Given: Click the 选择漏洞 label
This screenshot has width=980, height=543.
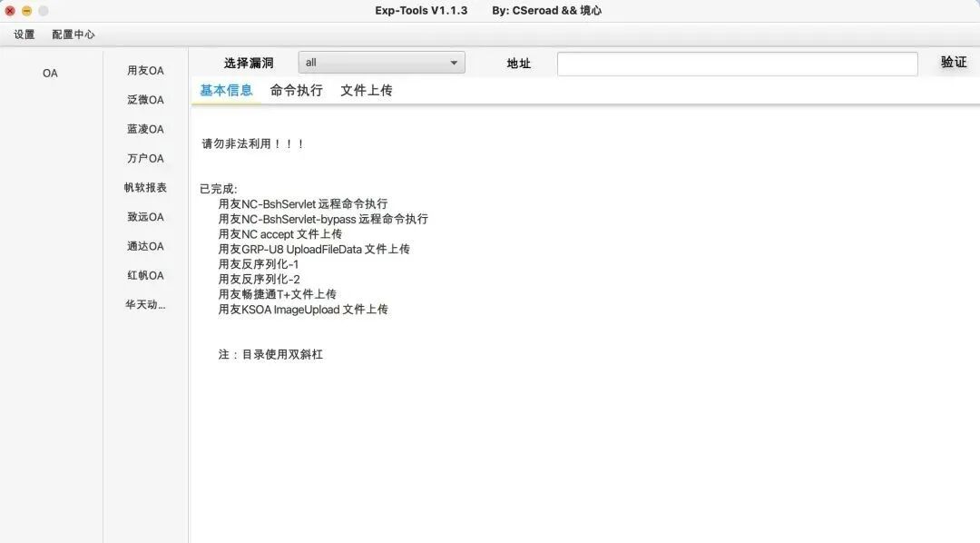Looking at the screenshot, I should (249, 64).
